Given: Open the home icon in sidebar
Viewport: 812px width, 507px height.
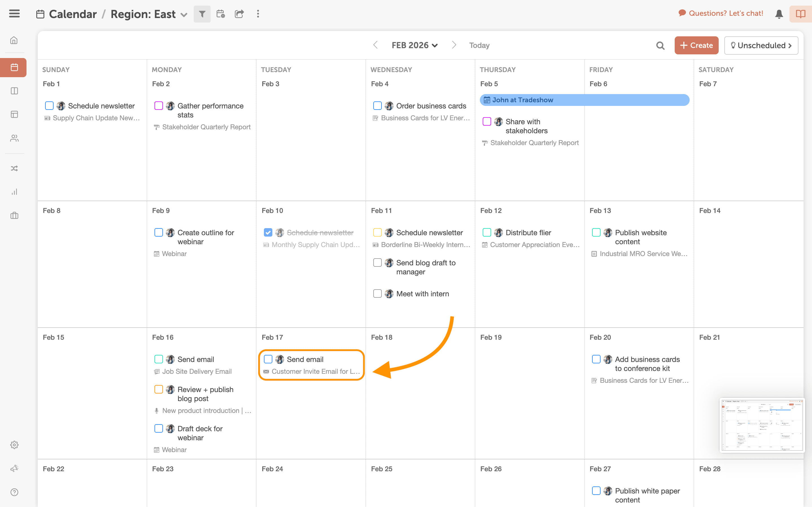Looking at the screenshot, I should [x=14, y=40].
